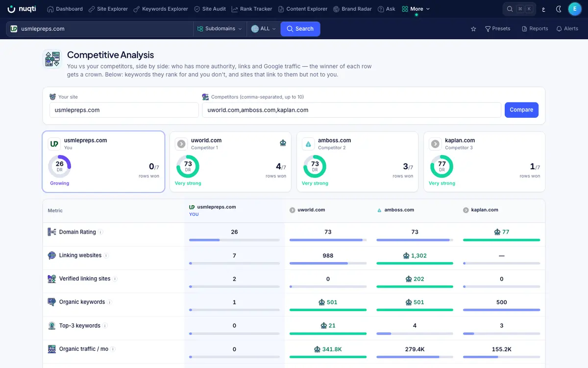Click the Compare button

pos(521,110)
